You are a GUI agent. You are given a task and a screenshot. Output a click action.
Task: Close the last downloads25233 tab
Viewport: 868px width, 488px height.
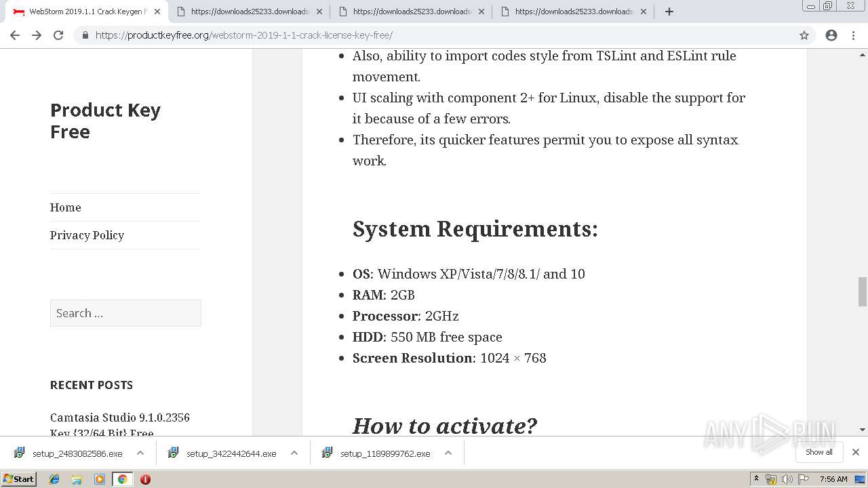[x=644, y=12]
